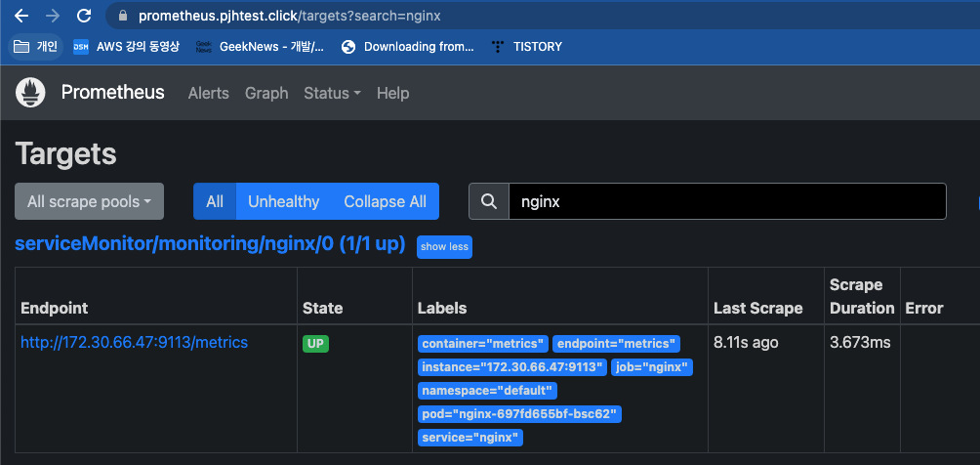
Task: Go forward with browser forward arrow
Action: [53, 16]
